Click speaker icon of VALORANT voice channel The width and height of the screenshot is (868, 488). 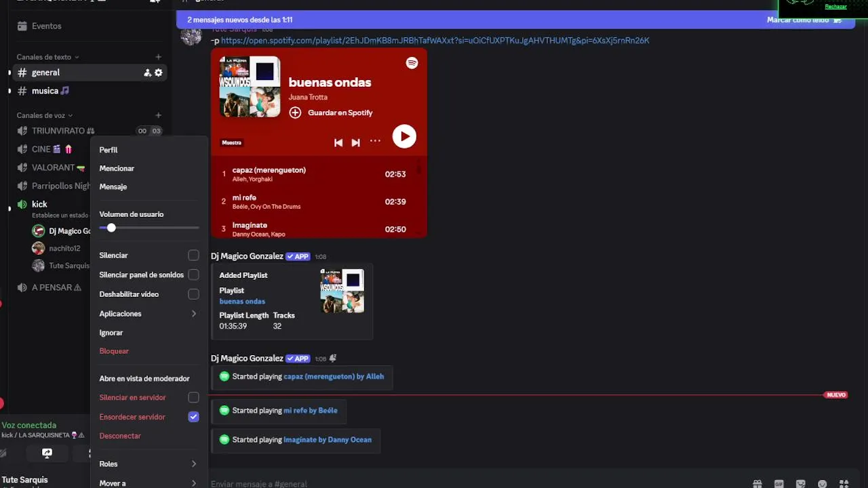point(22,167)
